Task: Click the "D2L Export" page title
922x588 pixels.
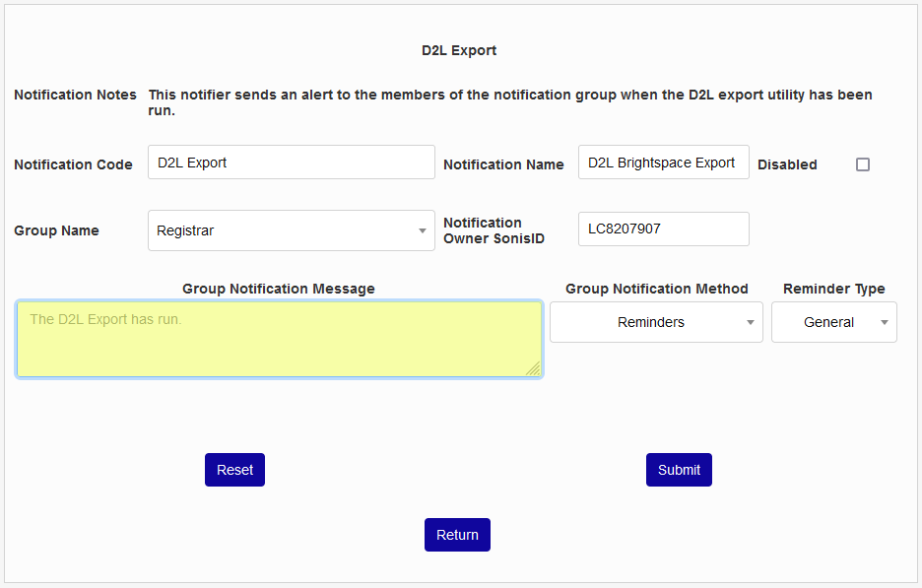Action: 459,50
